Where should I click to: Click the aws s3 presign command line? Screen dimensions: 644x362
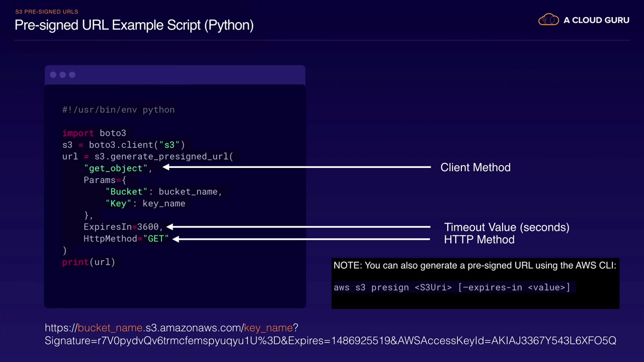pyautogui.click(x=452, y=288)
